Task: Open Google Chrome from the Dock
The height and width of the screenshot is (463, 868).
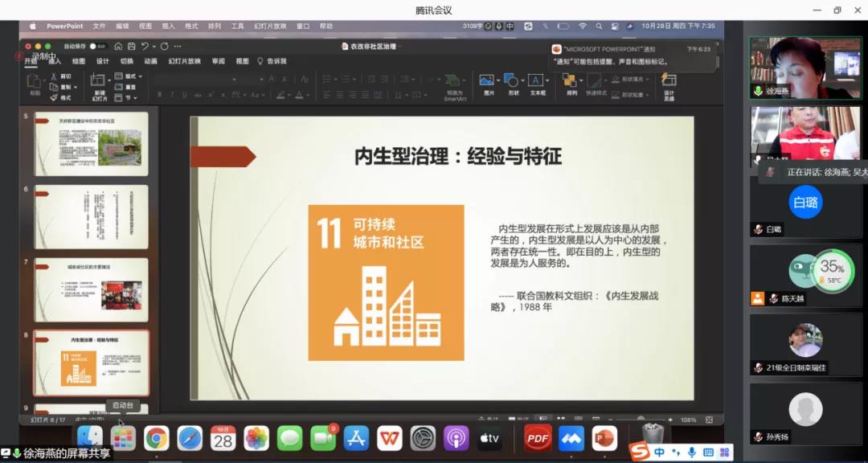Action: click(x=157, y=439)
